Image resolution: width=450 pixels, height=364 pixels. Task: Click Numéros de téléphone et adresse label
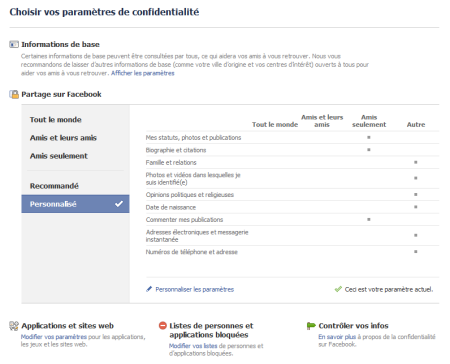[192, 252]
